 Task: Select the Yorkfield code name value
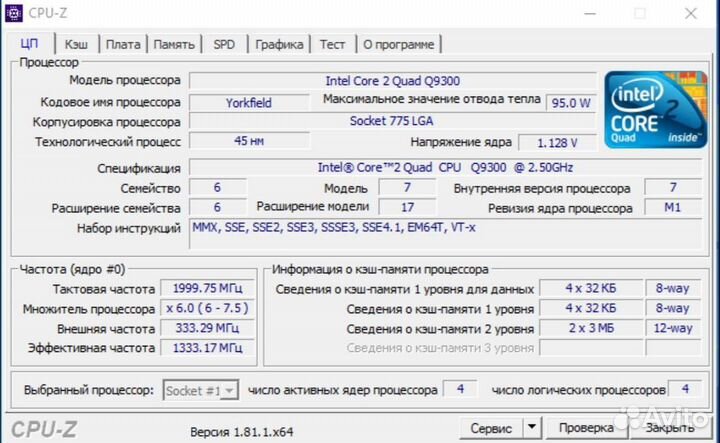pos(249,102)
